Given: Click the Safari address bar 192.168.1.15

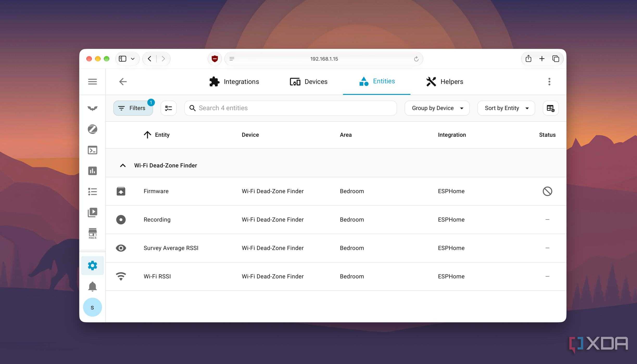Looking at the screenshot, I should point(324,59).
